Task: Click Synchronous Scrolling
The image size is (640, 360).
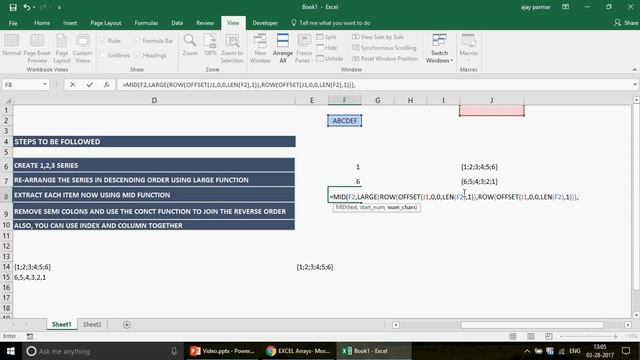Action: pyautogui.click(x=384, y=48)
